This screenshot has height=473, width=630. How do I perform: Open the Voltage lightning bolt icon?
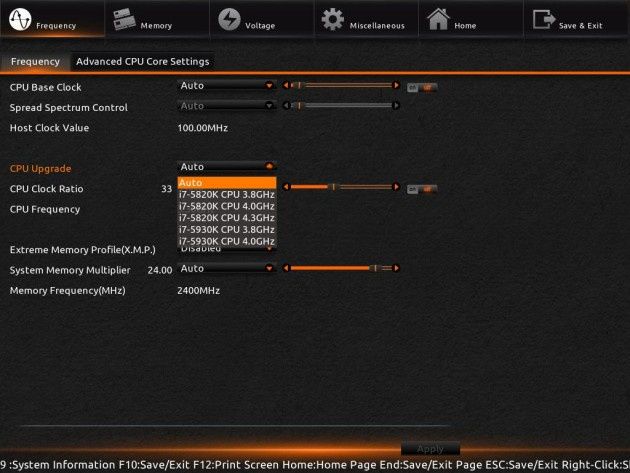229,19
